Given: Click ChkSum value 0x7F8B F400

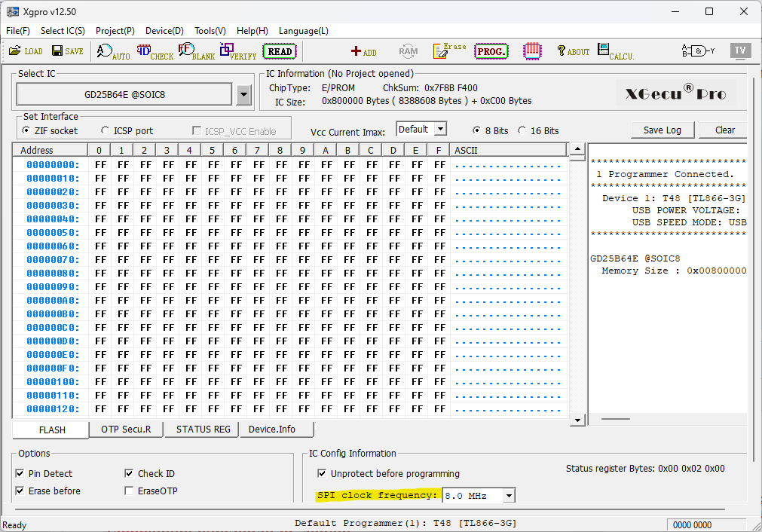Looking at the screenshot, I should [451, 88].
